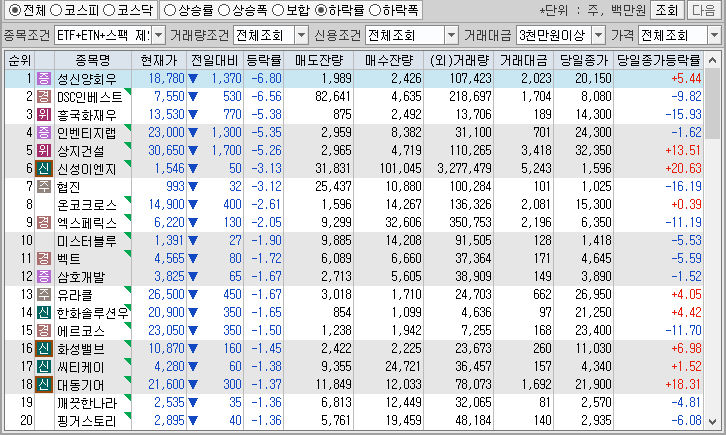This screenshot has width=726, height=435.
Task: Click the 신 badge next to 신성이엔지
Action: [44, 169]
